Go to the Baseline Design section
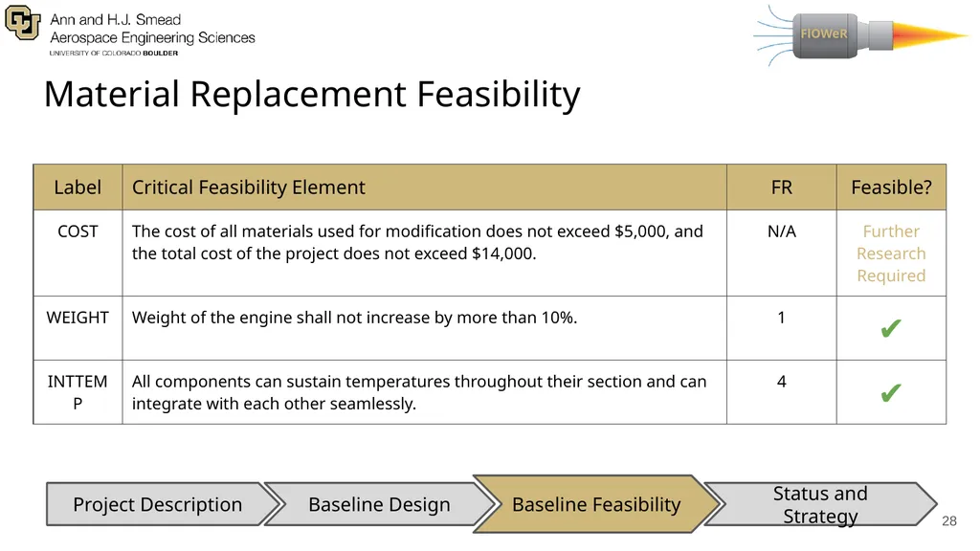Image resolution: width=980 pixels, height=551 pixels. coord(379,504)
